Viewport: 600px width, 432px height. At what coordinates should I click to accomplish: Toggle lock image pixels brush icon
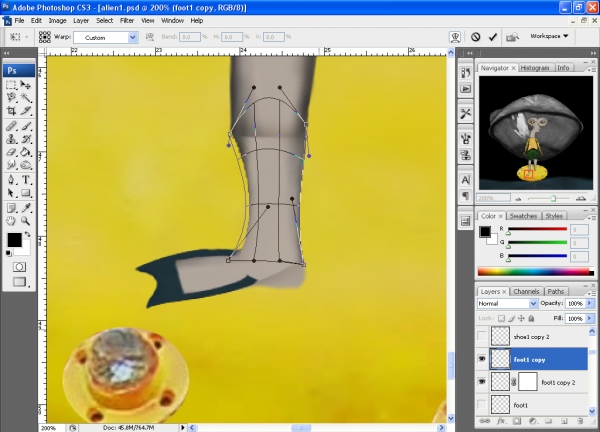point(512,318)
